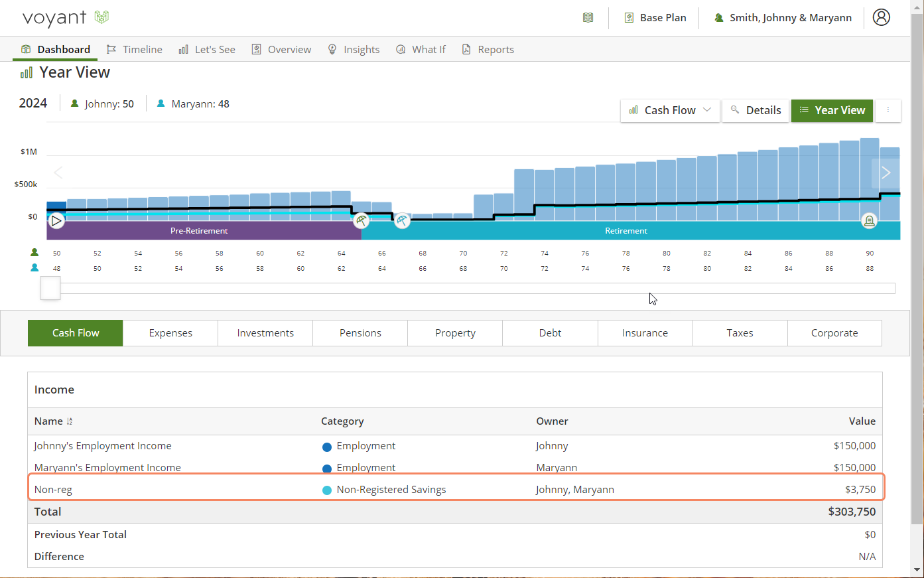Click the tombstone marker near age 90
The width and height of the screenshot is (924, 578).
pyautogui.click(x=869, y=221)
